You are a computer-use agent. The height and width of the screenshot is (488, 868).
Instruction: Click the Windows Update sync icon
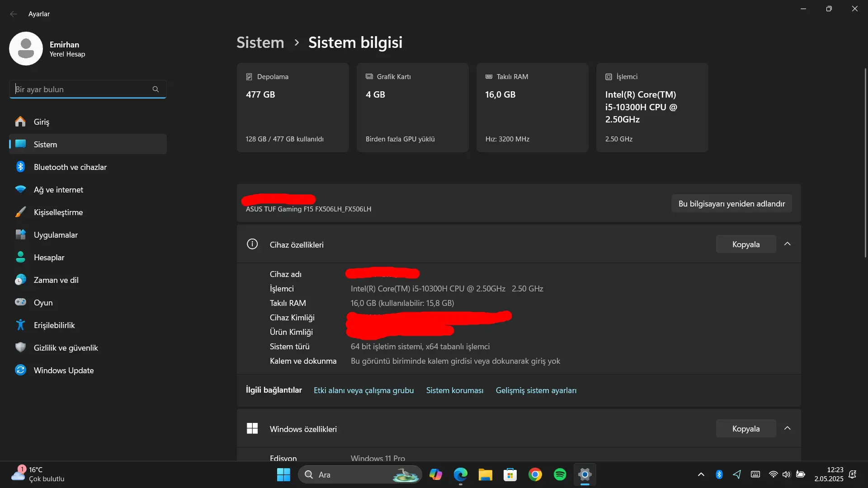tap(20, 370)
